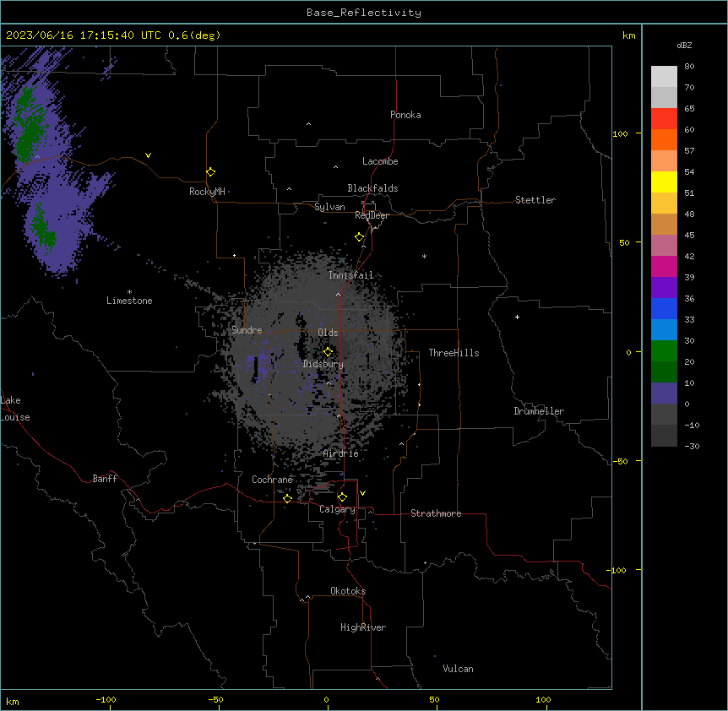Click the yellow diamond marker above Calgary label
The width and height of the screenshot is (728, 711).
coord(342,497)
